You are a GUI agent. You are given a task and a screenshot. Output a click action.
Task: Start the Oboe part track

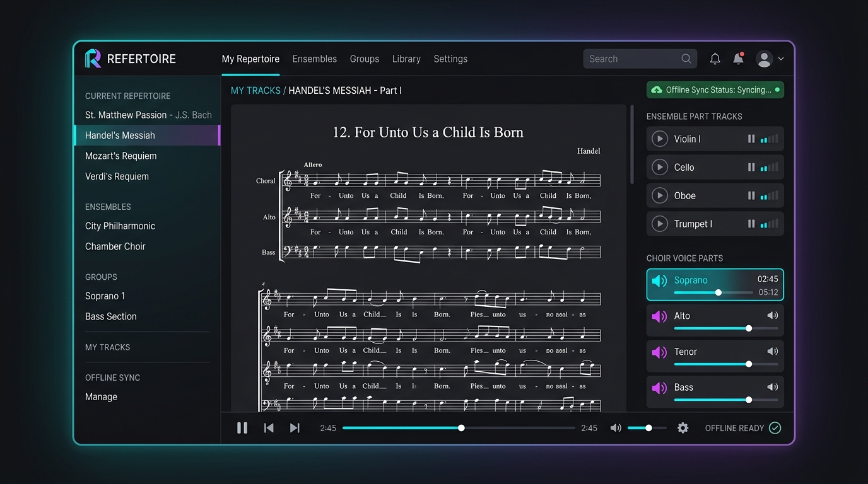[659, 195]
